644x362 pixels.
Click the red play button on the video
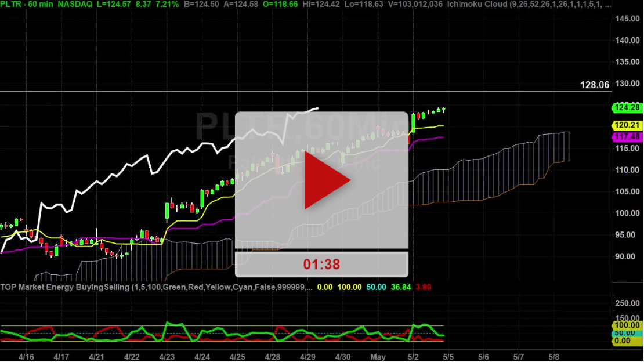tap(327, 180)
